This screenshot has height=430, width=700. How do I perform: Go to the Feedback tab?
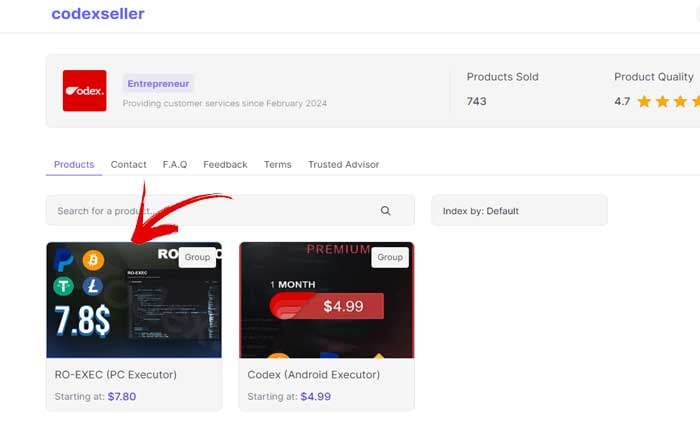click(225, 164)
